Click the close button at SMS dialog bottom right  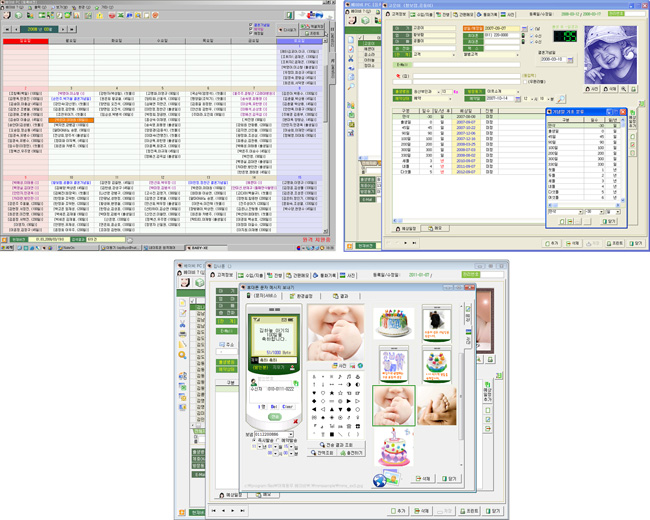click(x=449, y=479)
